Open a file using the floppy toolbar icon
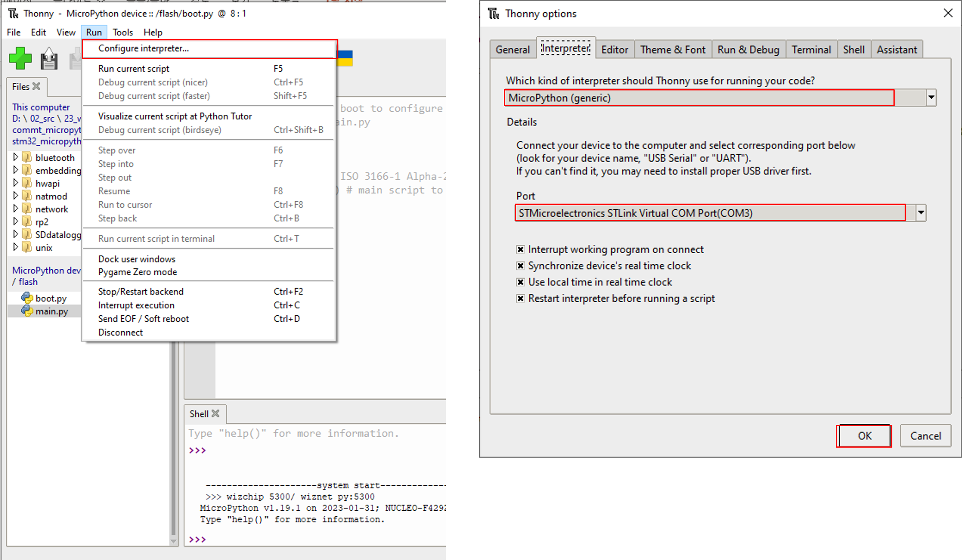The height and width of the screenshot is (560, 962). [x=49, y=58]
